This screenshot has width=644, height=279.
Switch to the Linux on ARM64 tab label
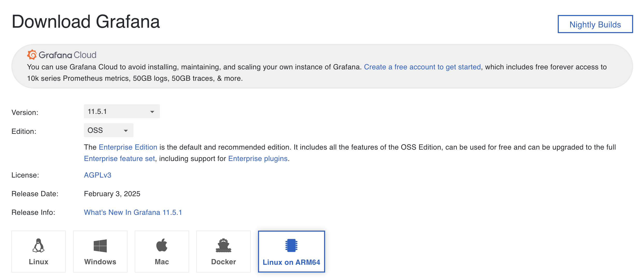pos(291,262)
